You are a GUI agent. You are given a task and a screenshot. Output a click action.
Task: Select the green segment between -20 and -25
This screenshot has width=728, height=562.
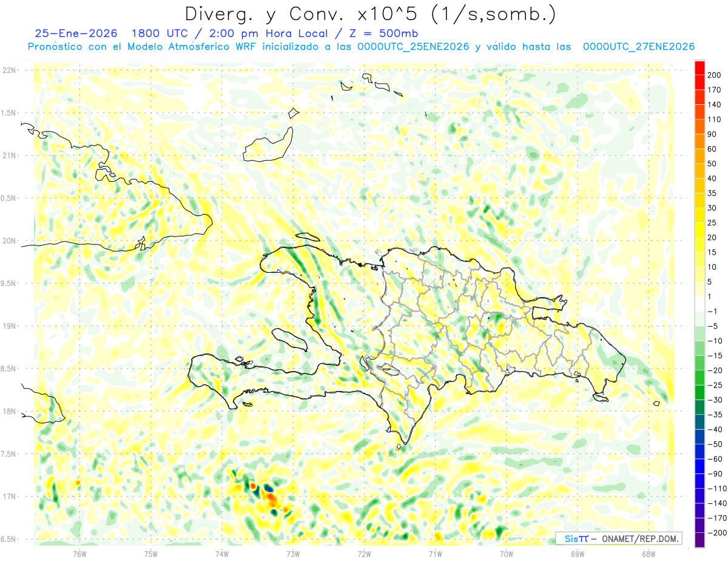tap(699, 378)
